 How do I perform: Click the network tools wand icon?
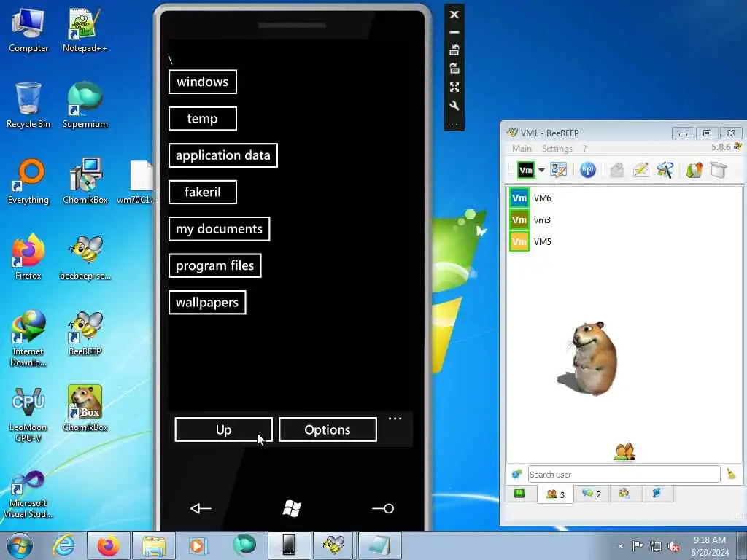point(665,170)
